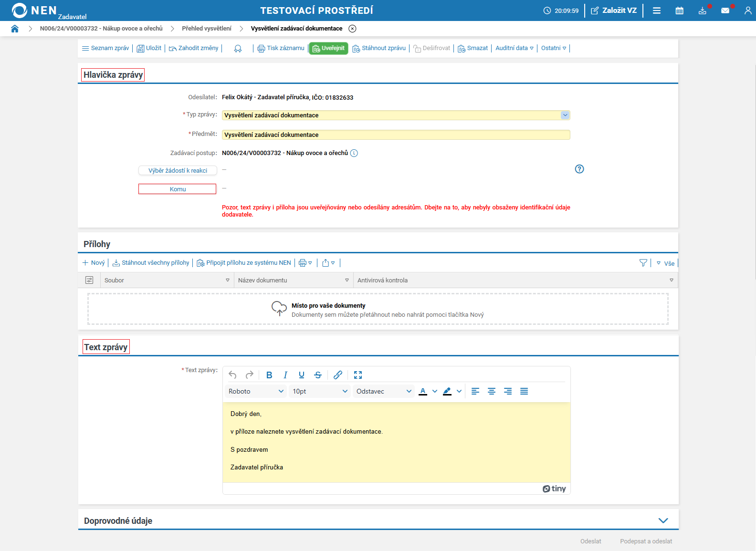The width and height of the screenshot is (756, 551).
Task: Expand the Doprovodné údaje section
Action: point(663,520)
